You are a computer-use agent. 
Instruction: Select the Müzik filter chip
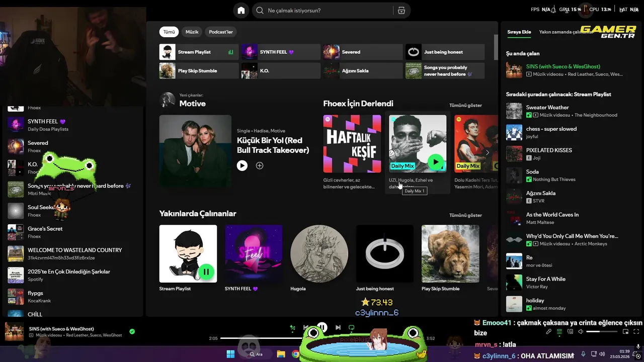pos(192,32)
